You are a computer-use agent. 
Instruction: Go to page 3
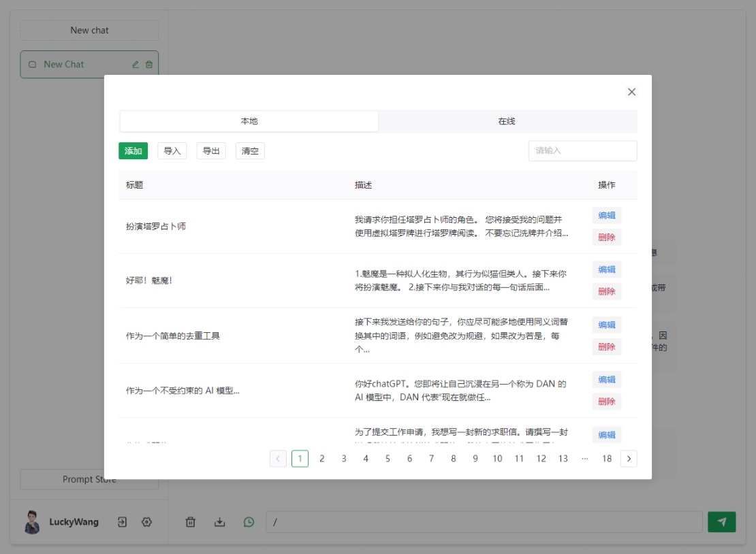pyautogui.click(x=344, y=459)
